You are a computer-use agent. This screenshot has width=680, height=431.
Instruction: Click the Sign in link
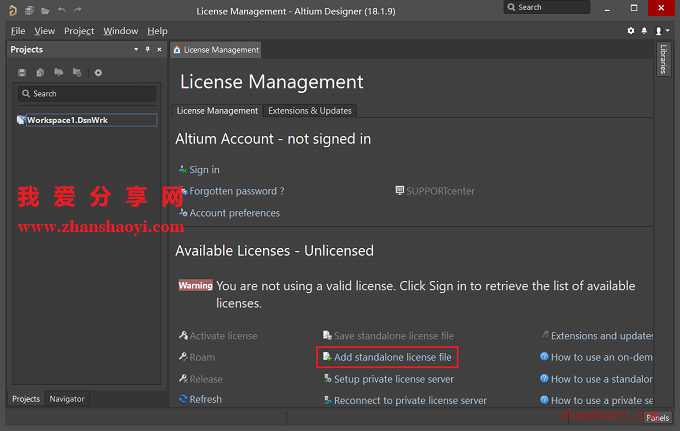tap(204, 170)
